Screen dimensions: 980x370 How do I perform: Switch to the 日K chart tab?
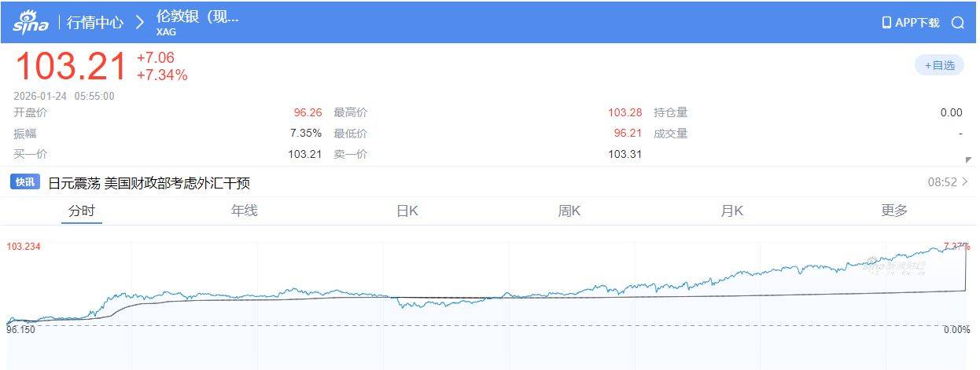point(407,211)
